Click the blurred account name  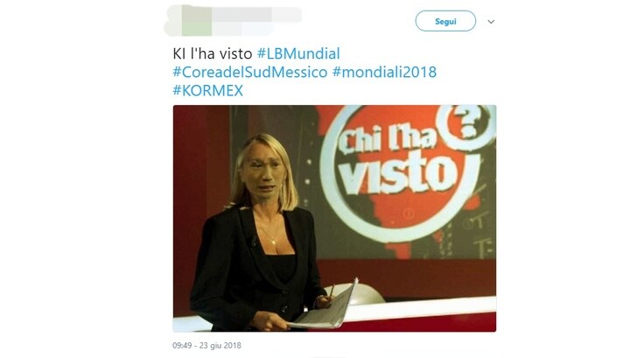(x=256, y=15)
